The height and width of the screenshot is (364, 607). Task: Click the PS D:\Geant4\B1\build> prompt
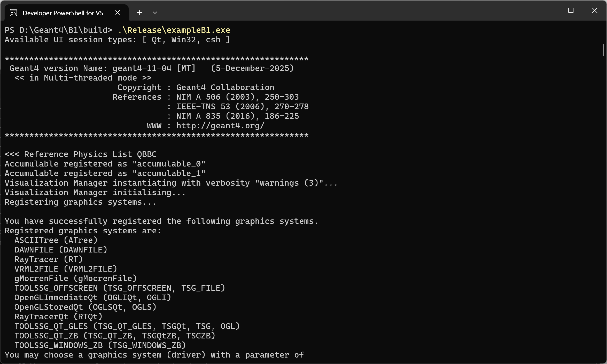58,30
